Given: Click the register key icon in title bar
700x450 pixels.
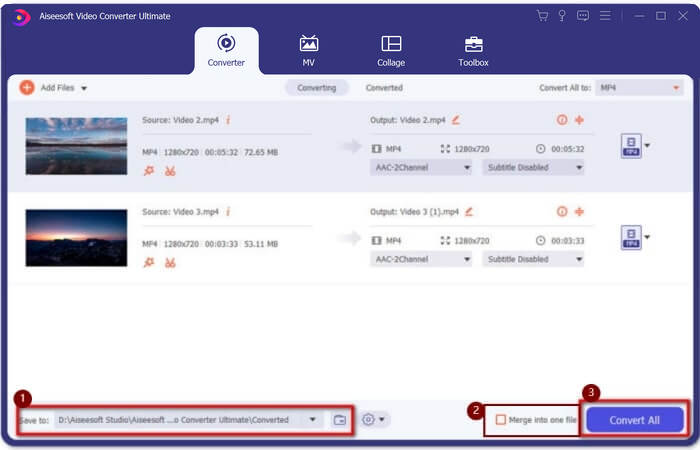Looking at the screenshot, I should coord(562,16).
